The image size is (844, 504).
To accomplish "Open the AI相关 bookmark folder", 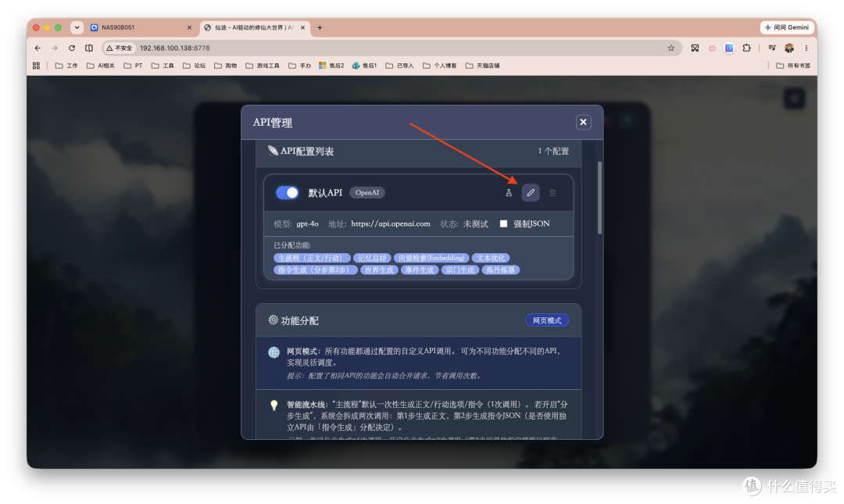I will [x=101, y=66].
